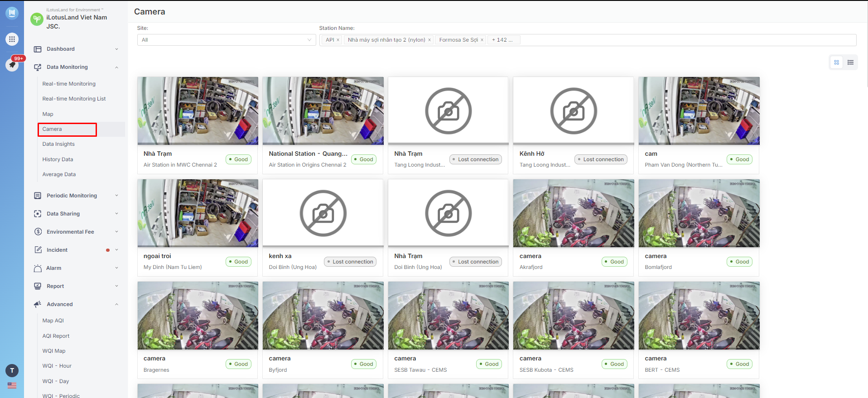
Task: Open the Bragernes camera feed
Action: tap(198, 315)
